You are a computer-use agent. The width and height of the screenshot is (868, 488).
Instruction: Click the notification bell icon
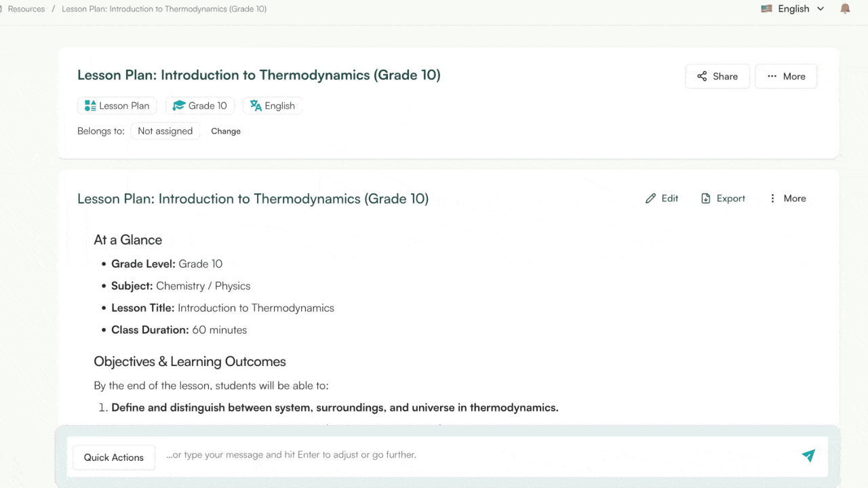pyautogui.click(x=845, y=9)
